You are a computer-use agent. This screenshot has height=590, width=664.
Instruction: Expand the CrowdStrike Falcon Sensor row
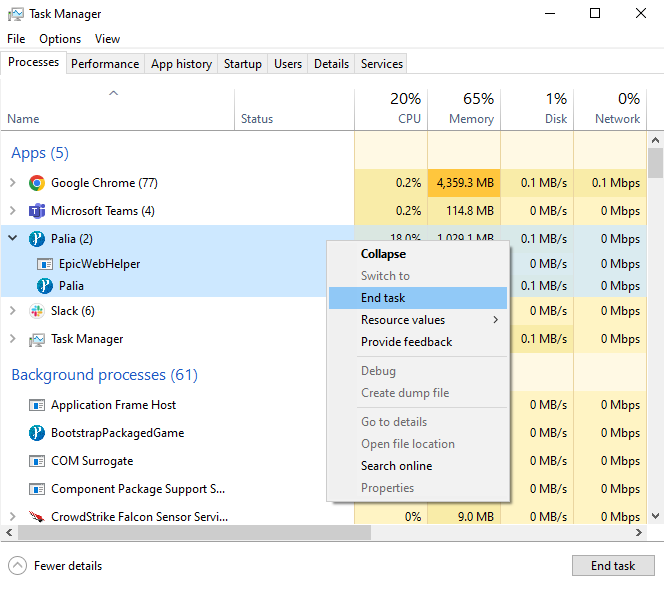click(13, 517)
